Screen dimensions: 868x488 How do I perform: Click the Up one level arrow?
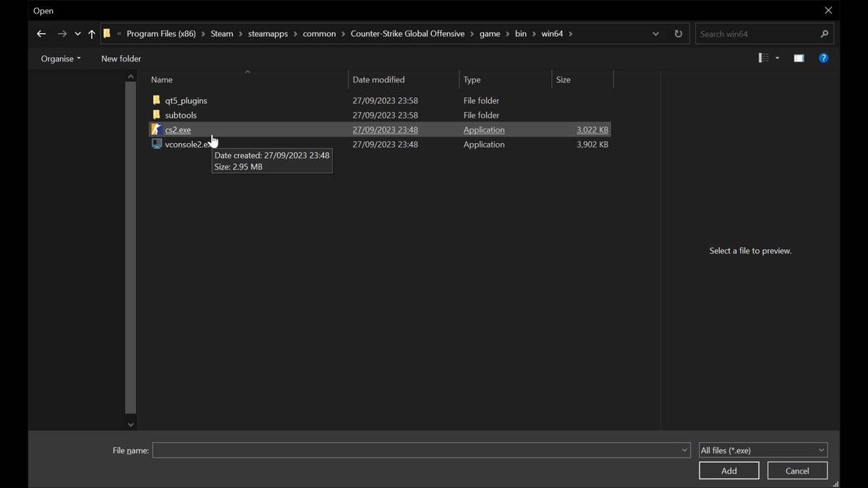[x=91, y=34]
